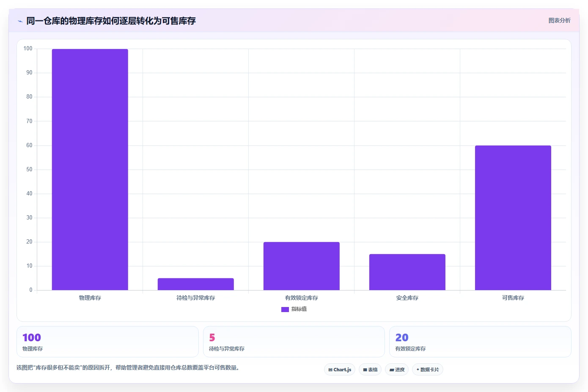Click the y-axis label 60
The height and width of the screenshot is (392, 588).
coord(29,145)
